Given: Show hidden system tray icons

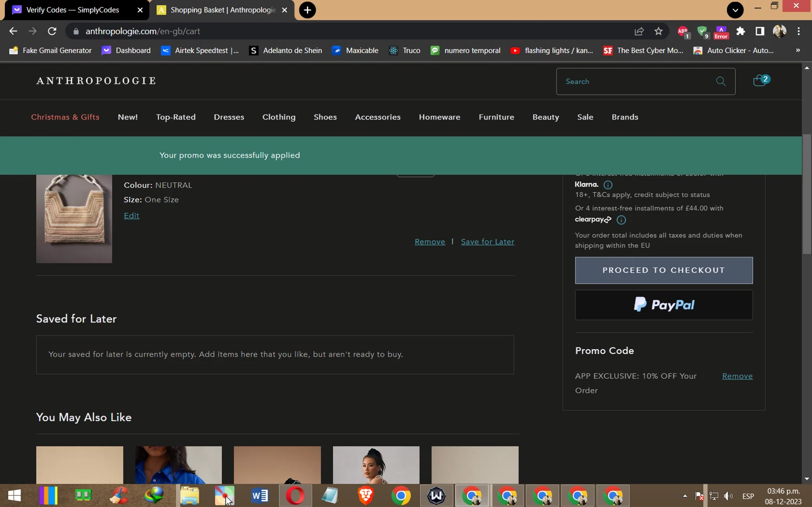Looking at the screenshot, I should 685,496.
